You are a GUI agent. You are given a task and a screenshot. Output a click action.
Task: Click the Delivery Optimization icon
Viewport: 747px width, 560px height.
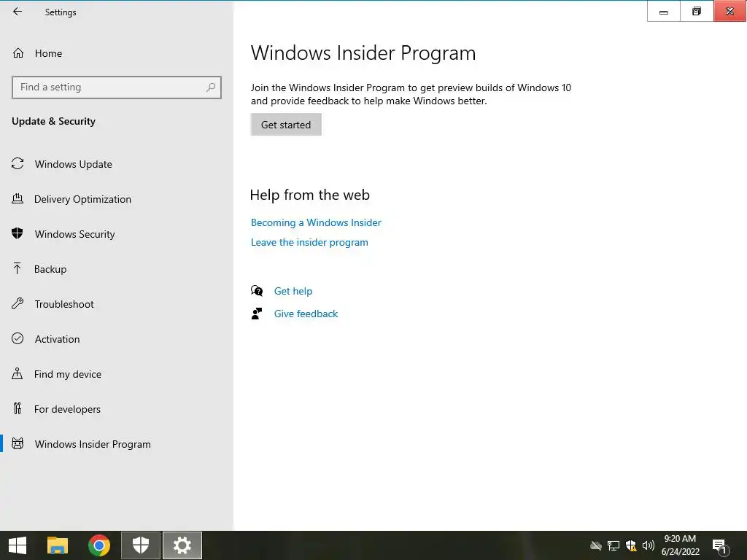18,198
